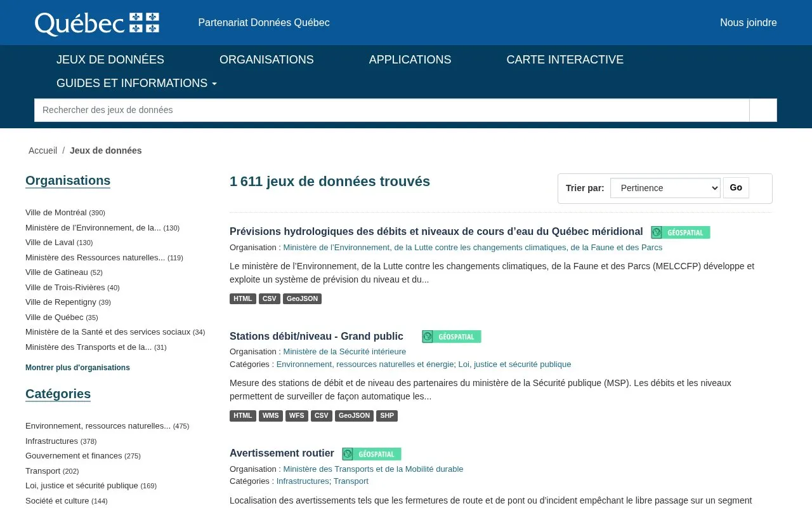Screen dimensions: 812x508
Task: Filter by Ville de Laval
Action: tap(59, 243)
